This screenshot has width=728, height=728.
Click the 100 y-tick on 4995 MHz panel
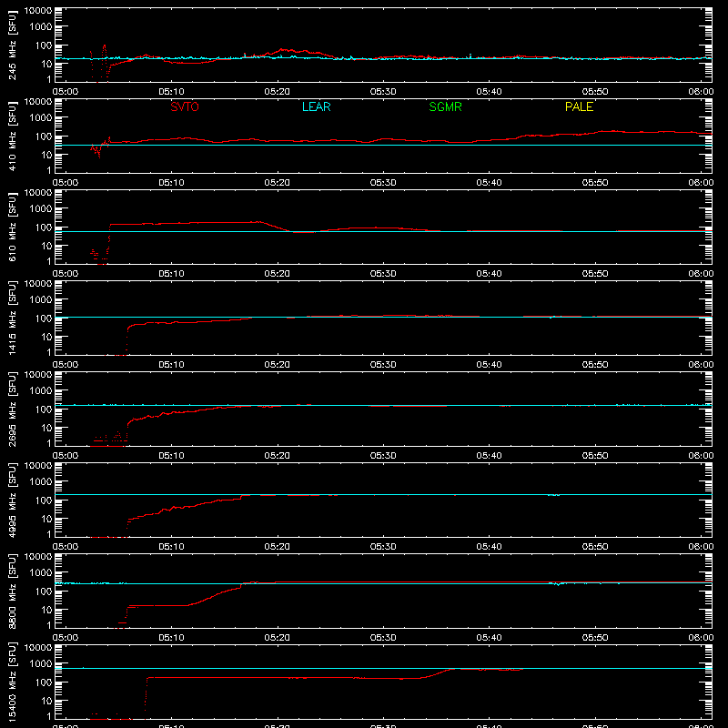coord(44,500)
